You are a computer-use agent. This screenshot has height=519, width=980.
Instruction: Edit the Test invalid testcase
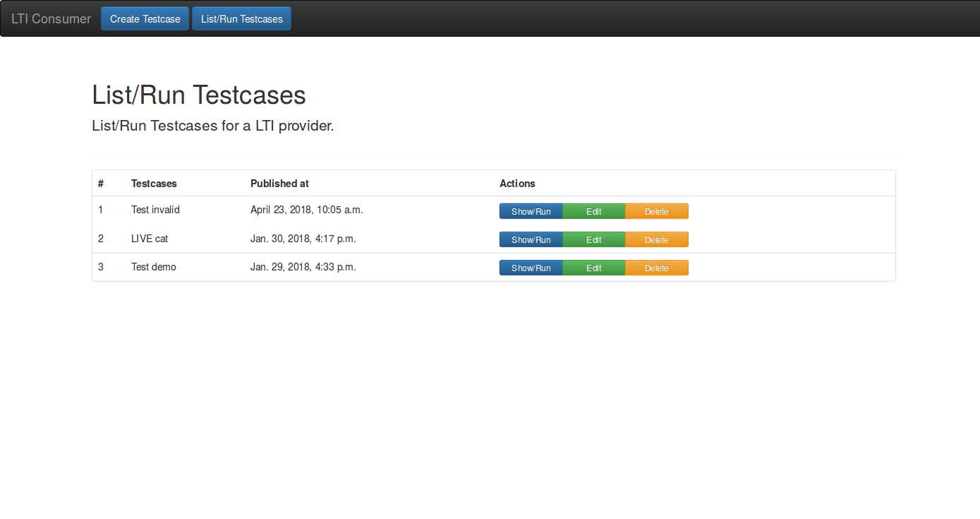[x=594, y=211]
